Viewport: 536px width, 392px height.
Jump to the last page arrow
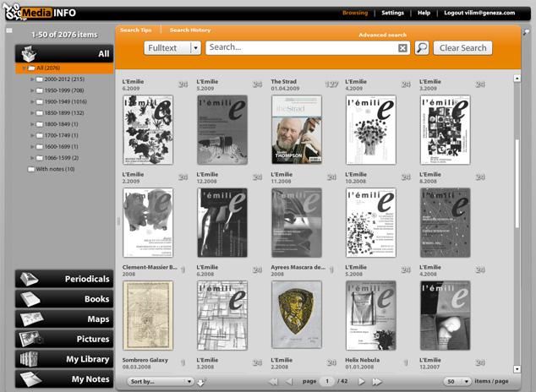(377, 381)
